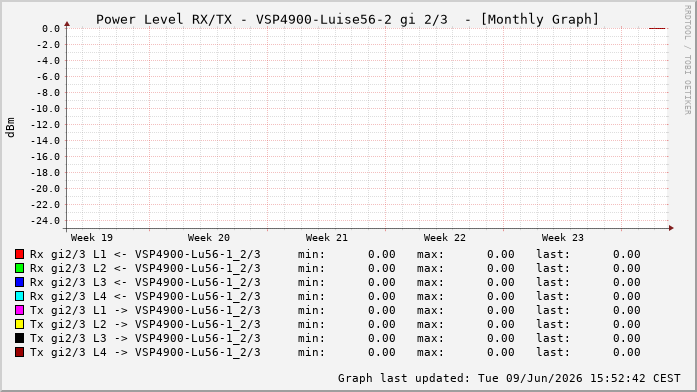Click legend label Tx gi2/3 L3 -> VSP4900-Lu56-1_2/3
Image resolution: width=697 pixels, height=392 pixels.
145,339
